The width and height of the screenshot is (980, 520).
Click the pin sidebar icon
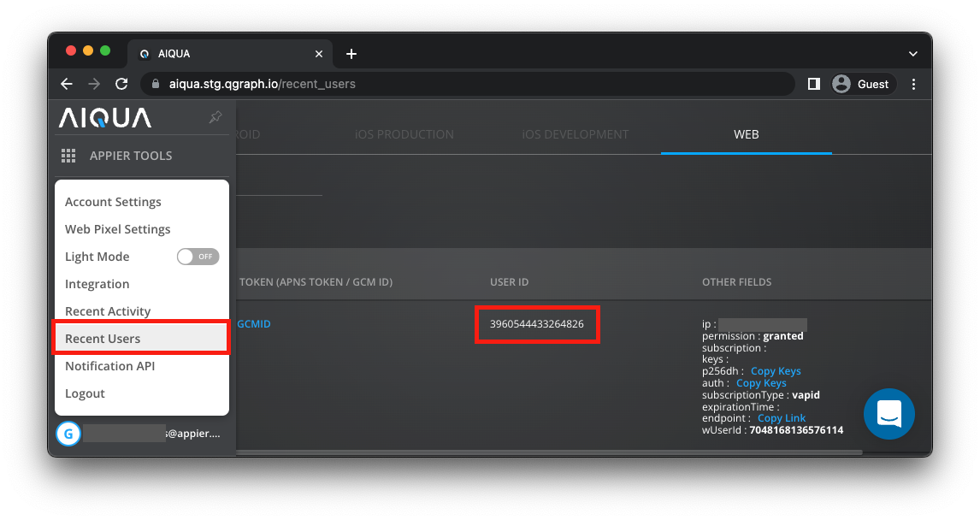point(215,117)
